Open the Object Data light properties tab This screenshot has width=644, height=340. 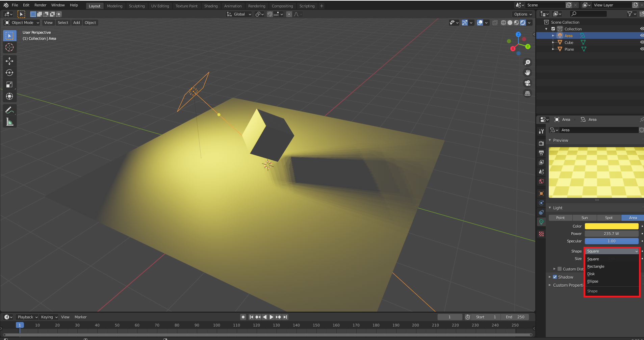(x=541, y=222)
